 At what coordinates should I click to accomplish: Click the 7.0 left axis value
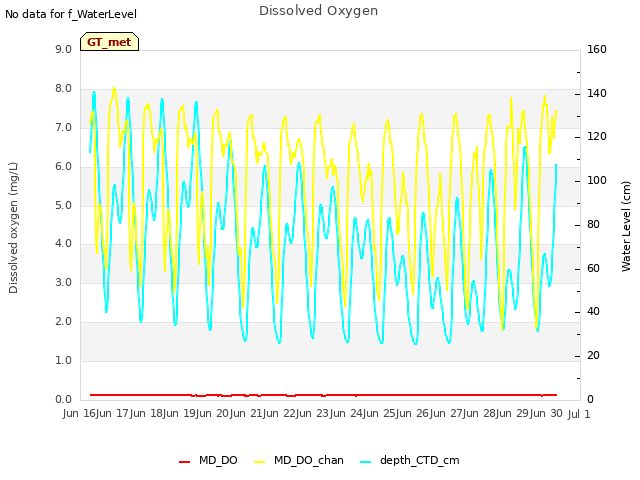[63, 127]
